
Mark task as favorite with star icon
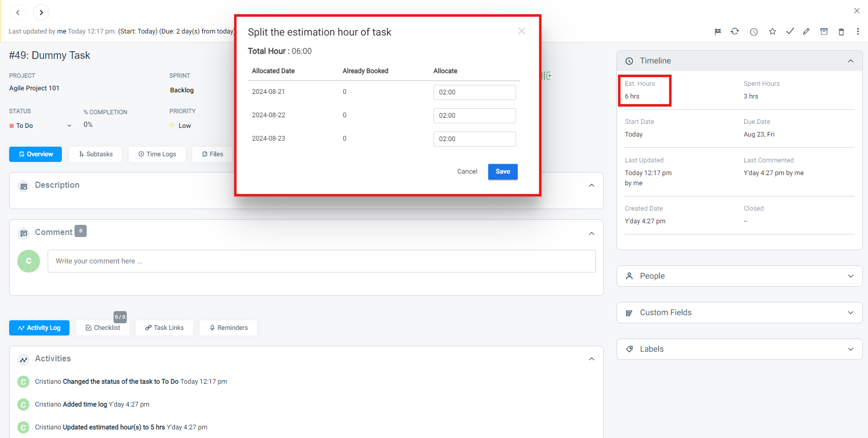[x=772, y=31]
